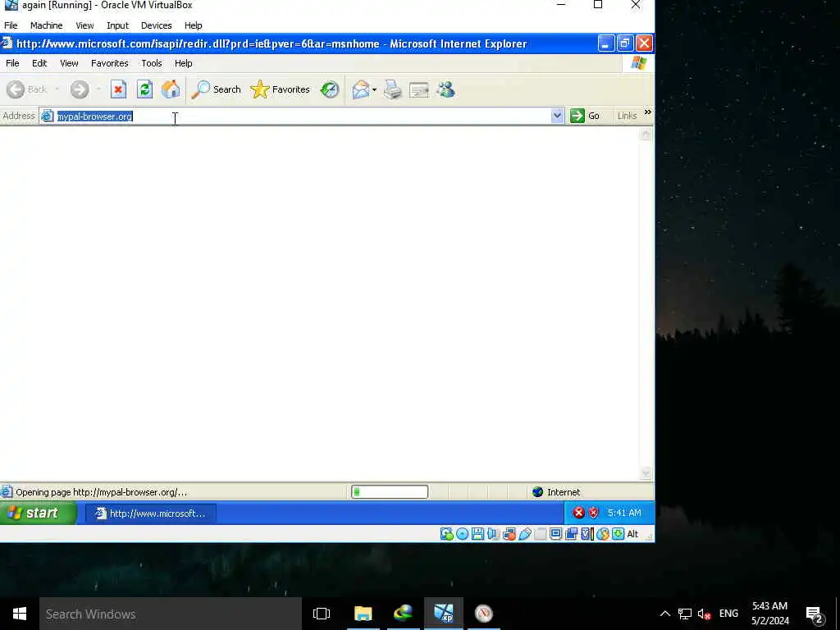Click the VirtualBox audio speaker icon
This screenshot has height=630, width=840.
[493, 533]
